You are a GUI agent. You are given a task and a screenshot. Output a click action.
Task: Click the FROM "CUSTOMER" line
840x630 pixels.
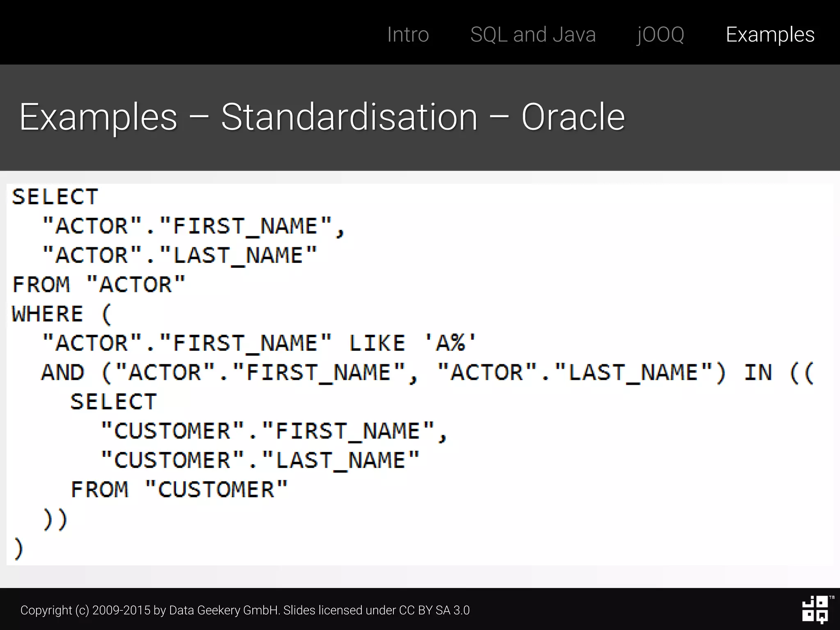[179, 489]
